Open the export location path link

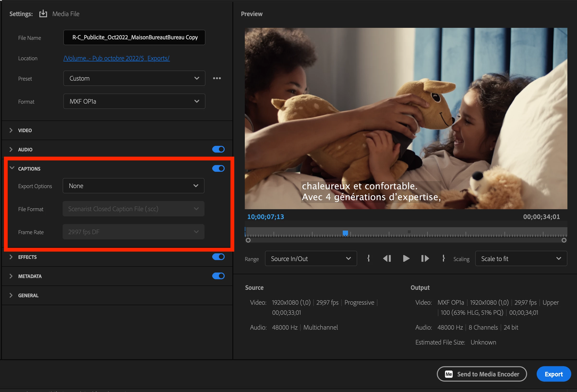point(116,58)
